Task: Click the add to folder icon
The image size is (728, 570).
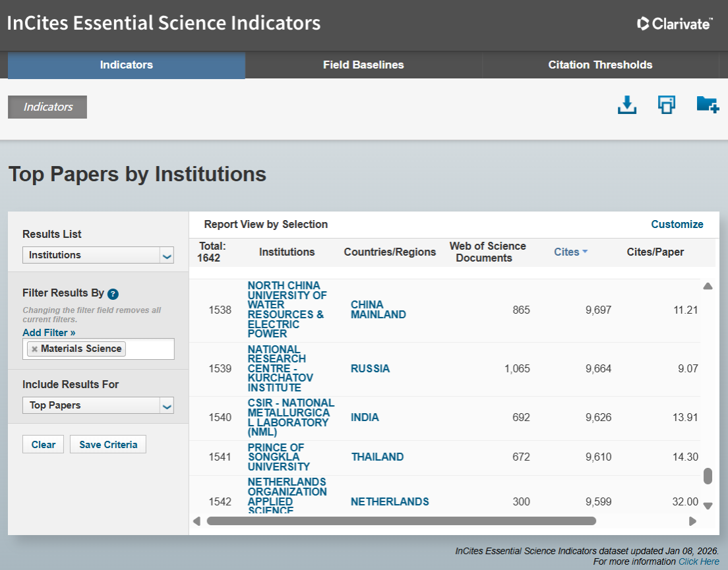Action: 707,105
